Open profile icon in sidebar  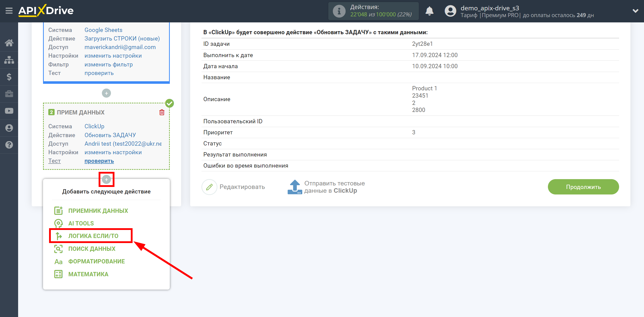coord(9,128)
